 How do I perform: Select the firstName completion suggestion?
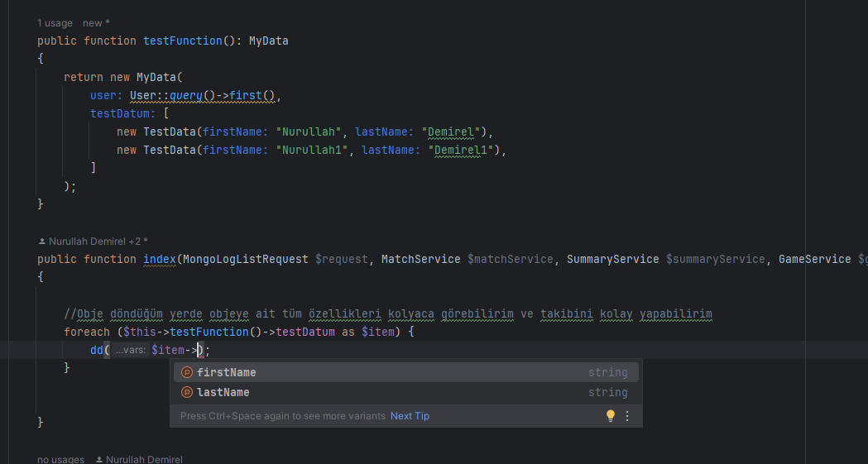(405, 372)
